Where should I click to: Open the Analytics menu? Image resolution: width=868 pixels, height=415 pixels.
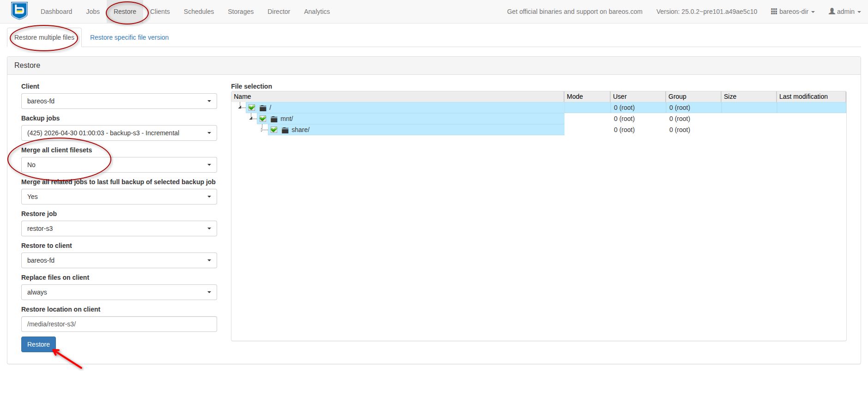coord(317,12)
